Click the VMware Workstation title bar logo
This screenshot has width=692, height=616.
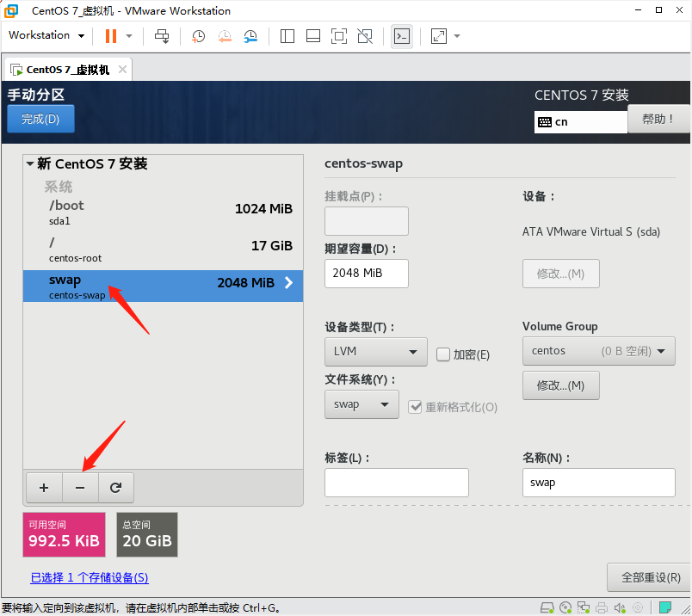(x=11, y=10)
